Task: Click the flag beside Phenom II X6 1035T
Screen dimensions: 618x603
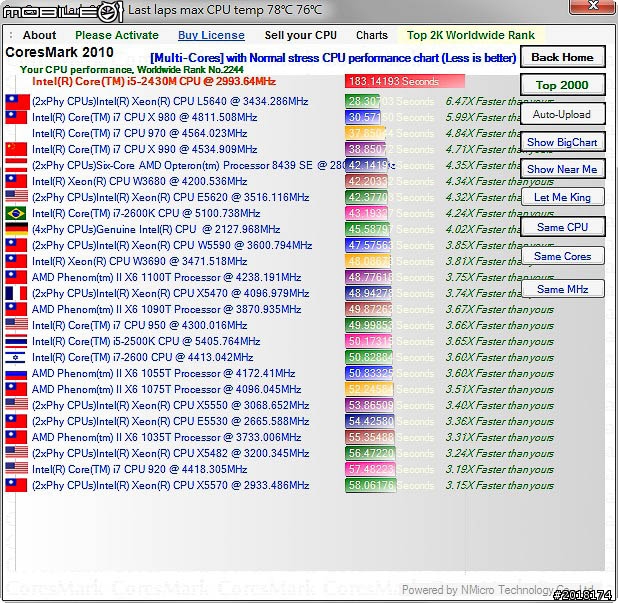Action: (16, 437)
